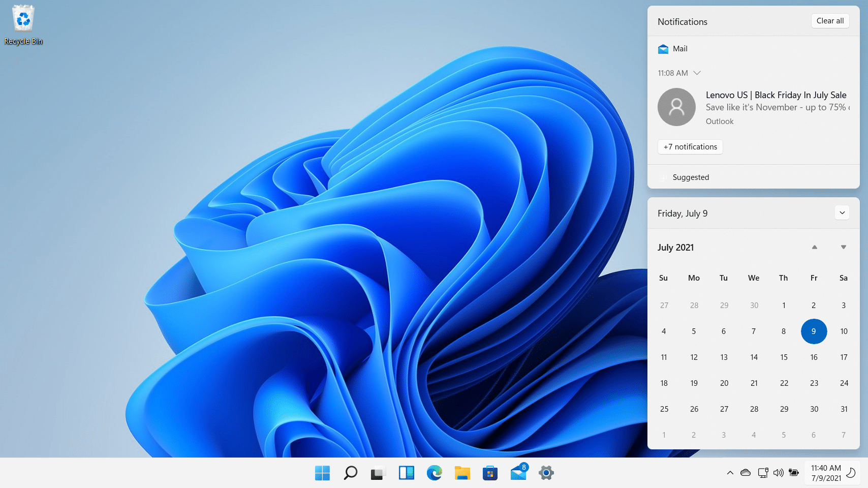868x488 pixels.
Task: Open the Recycle Bin desktop icon
Action: tap(23, 25)
